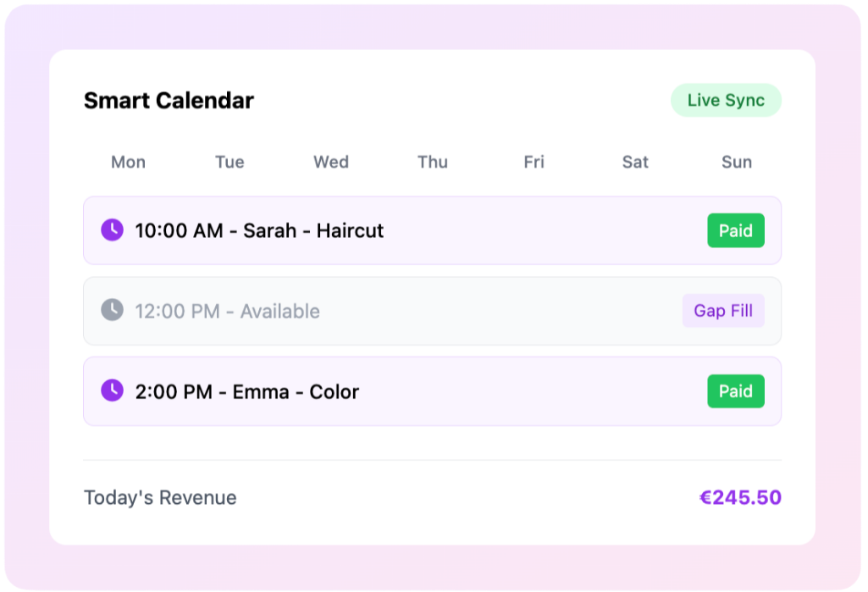This screenshot has height=592, width=868.
Task: Choose the Fri day tab
Action: tap(534, 162)
